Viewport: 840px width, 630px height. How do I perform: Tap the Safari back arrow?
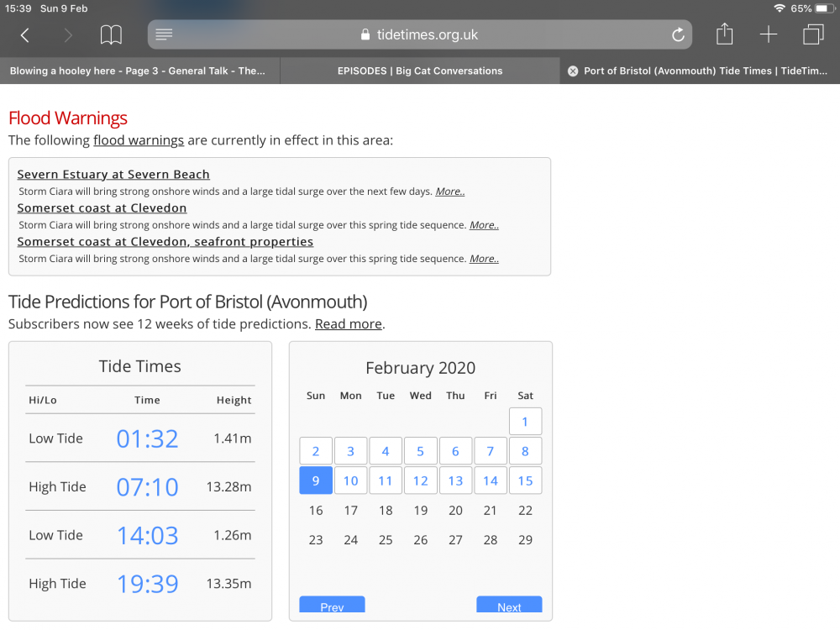[x=25, y=34]
